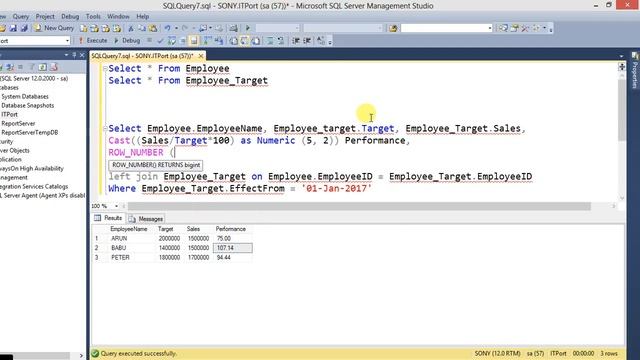
Task: Collapse the first Select statement outlining
Action: point(105,69)
